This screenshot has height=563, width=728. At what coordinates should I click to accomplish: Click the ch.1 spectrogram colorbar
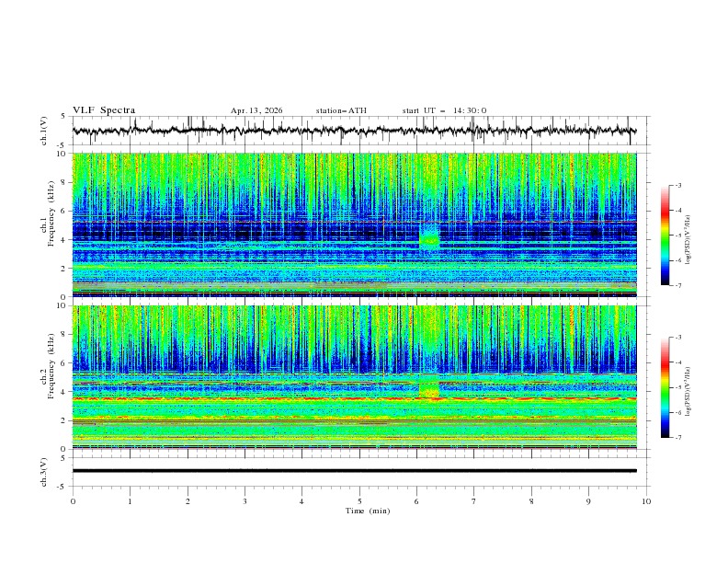pos(665,236)
